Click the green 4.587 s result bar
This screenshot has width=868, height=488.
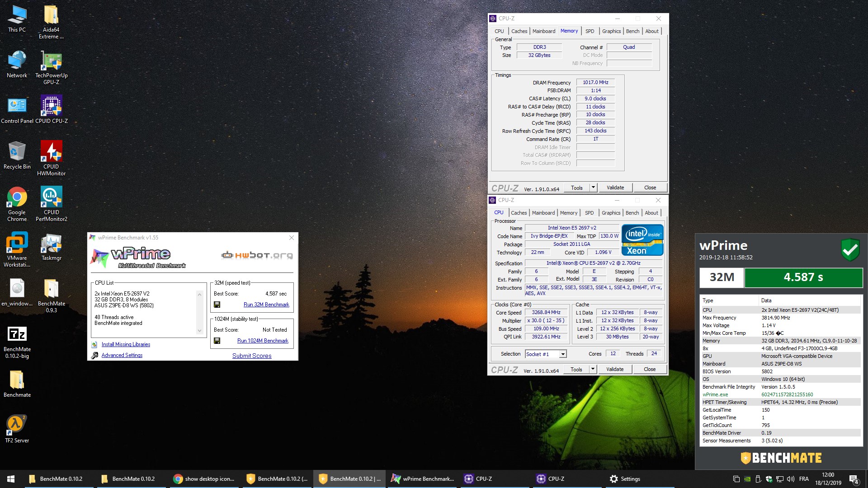[803, 277]
